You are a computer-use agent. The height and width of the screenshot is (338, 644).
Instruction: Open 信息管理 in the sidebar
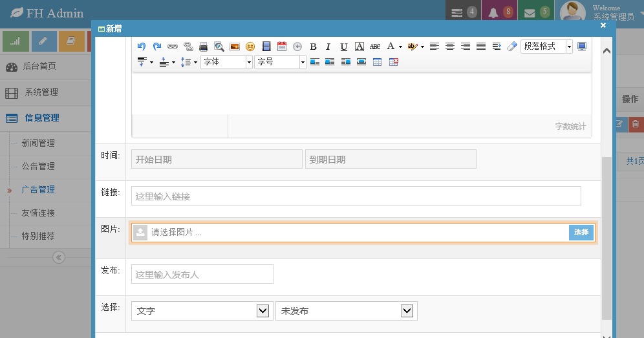(46, 118)
